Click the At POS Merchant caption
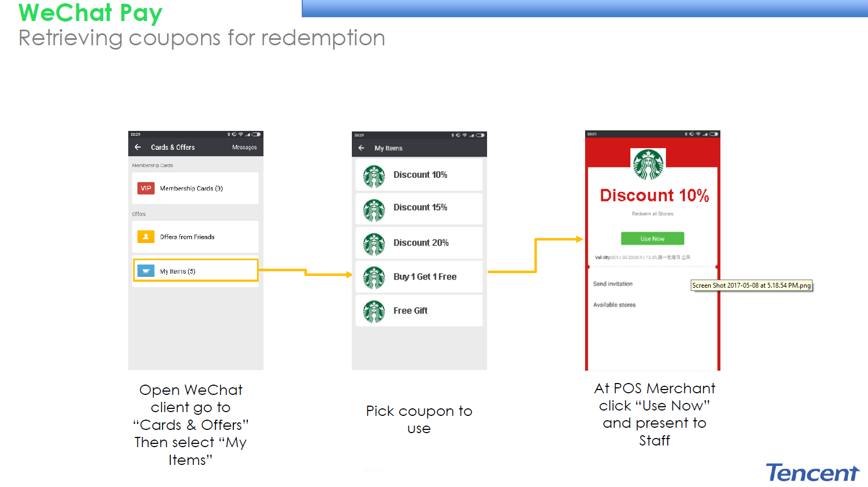 click(655, 414)
